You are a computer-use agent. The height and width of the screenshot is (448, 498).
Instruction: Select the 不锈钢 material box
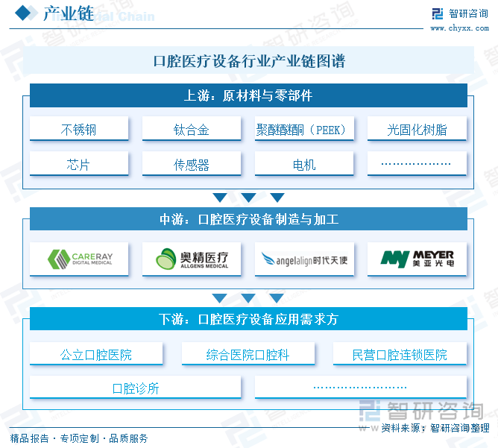click(79, 129)
